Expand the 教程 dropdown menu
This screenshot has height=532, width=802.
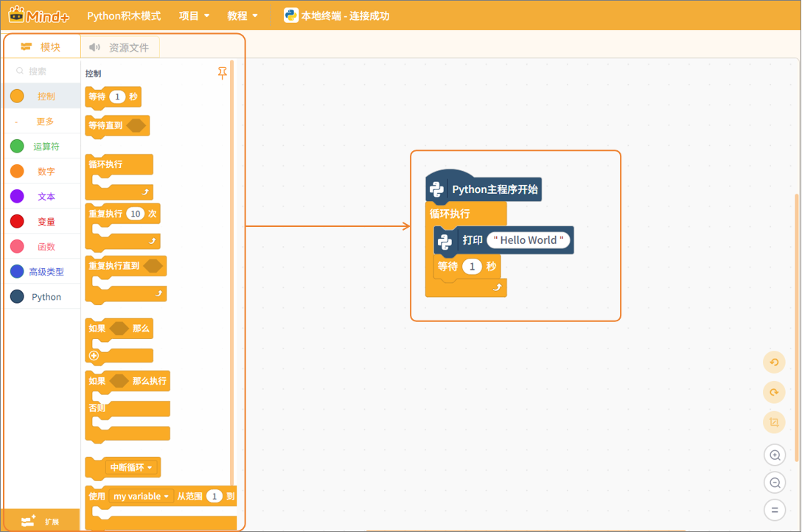[x=243, y=15]
